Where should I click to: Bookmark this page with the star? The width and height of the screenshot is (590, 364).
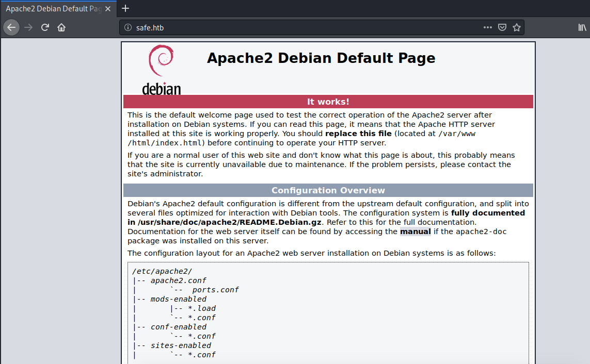pyautogui.click(x=516, y=27)
